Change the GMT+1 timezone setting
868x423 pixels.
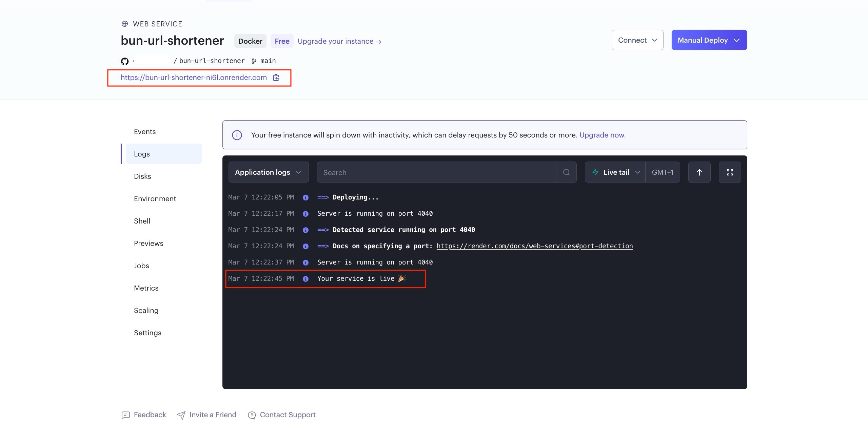663,172
